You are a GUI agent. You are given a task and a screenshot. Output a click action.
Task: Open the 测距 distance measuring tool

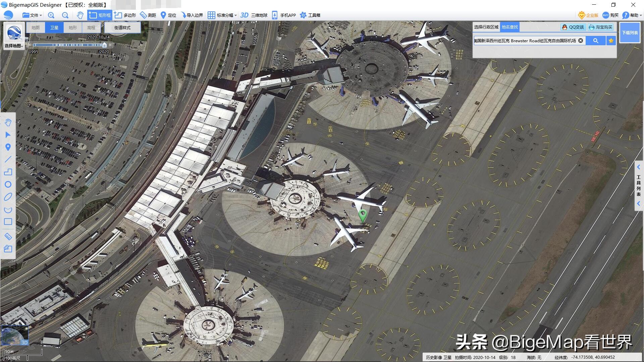click(148, 15)
